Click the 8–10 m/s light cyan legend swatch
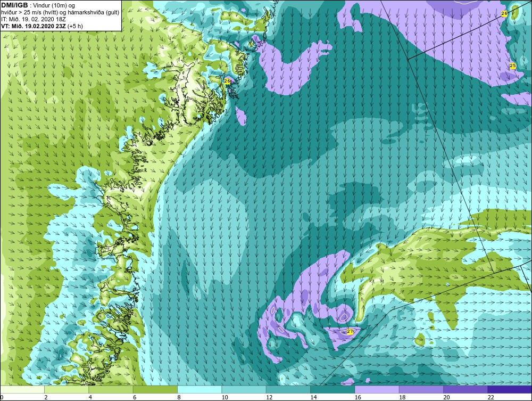 coord(199,389)
